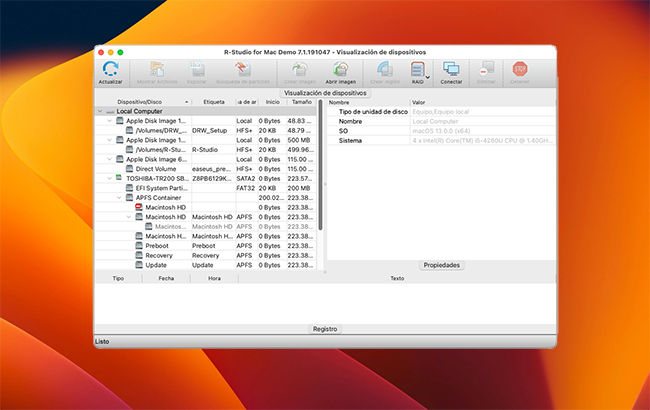
Task: Click the RAID toolbar icon
Action: coord(417,69)
